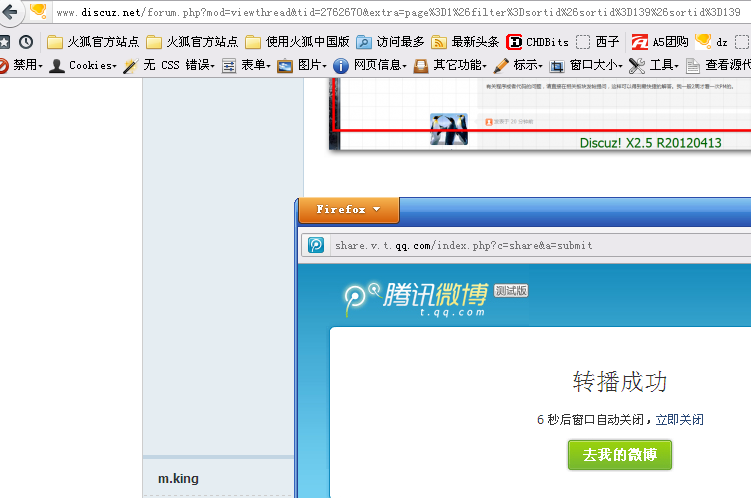Click the Discuz! X2.5 R20120413 screenshot image
This screenshot has height=498, width=751.
[540, 114]
